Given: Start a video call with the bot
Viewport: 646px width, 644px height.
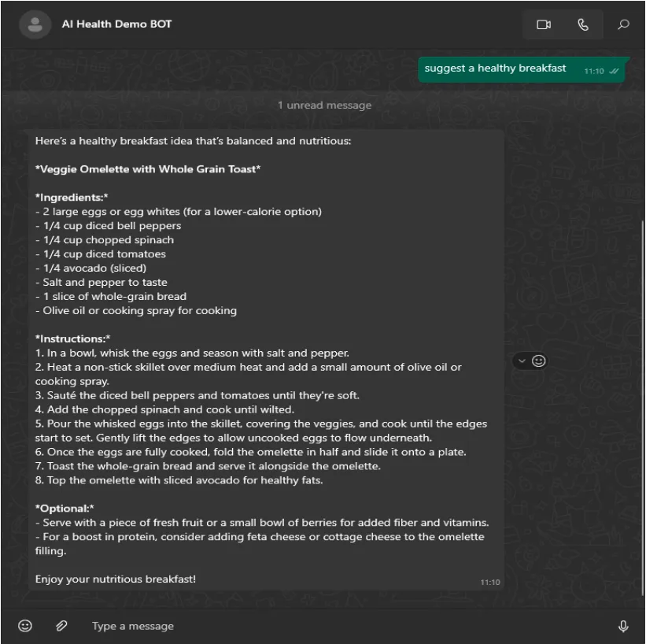Looking at the screenshot, I should (x=544, y=24).
